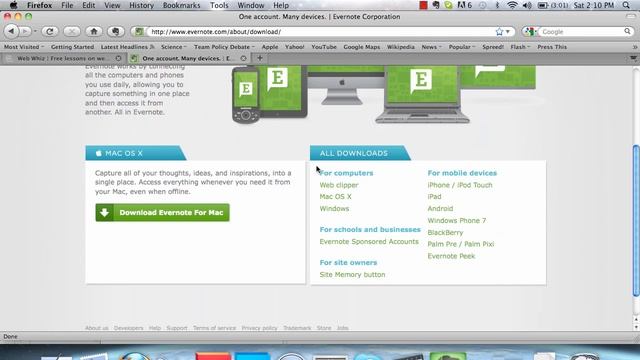The width and height of the screenshot is (640, 360).
Task: Expand the Science bookmarks folder
Action: [x=173, y=47]
